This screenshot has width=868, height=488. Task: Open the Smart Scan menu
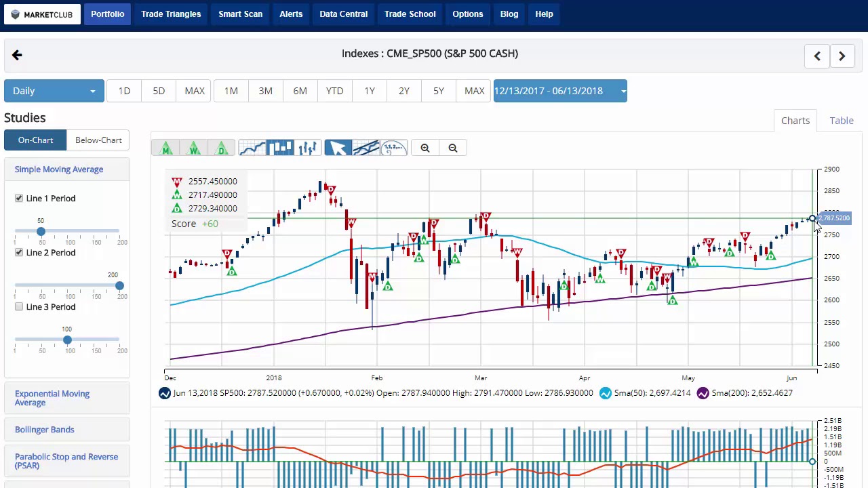240,14
